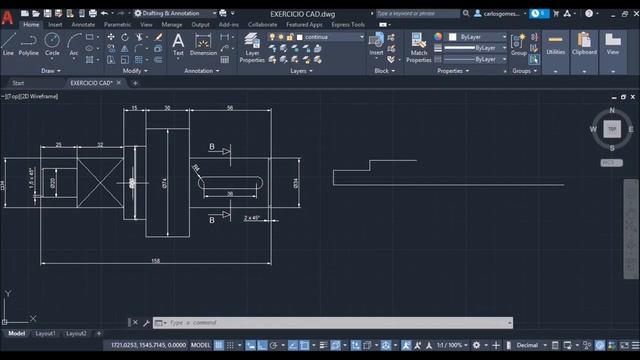Pick the Fillet tool
The width and height of the screenshot is (640, 360).
click(139, 49)
